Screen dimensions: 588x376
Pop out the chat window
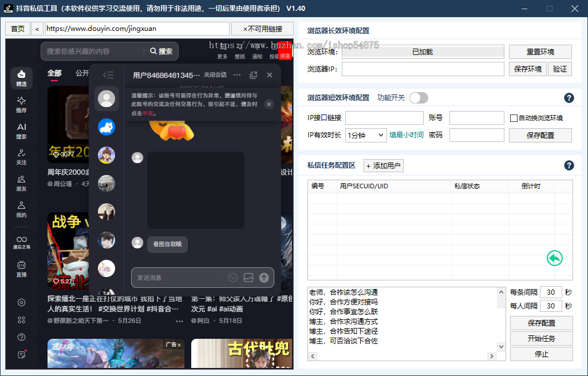coord(254,75)
